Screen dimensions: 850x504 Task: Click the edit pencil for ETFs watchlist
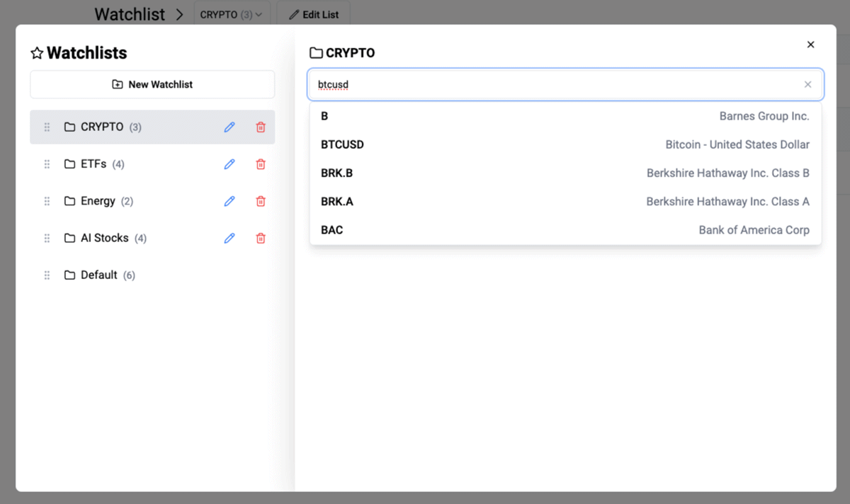(x=229, y=164)
